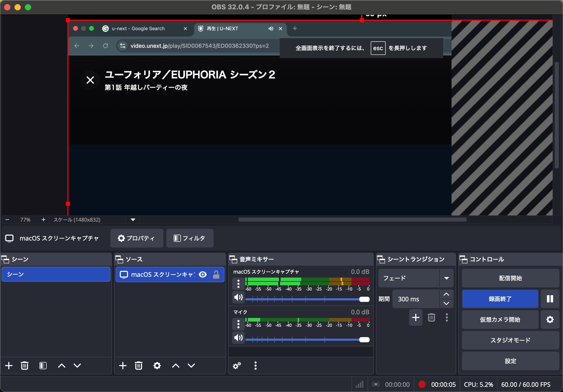Open audio mixer panel options menu
The image size is (563, 392).
(x=256, y=366)
